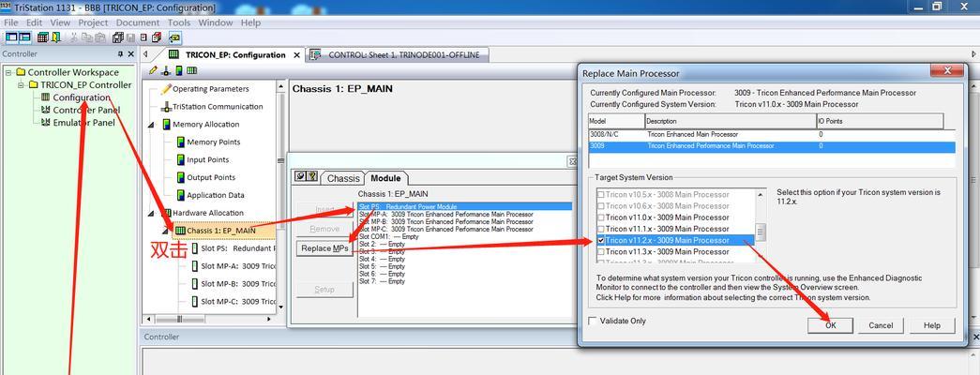980x375 pixels.
Task: Click the Description column header
Action: (731, 121)
